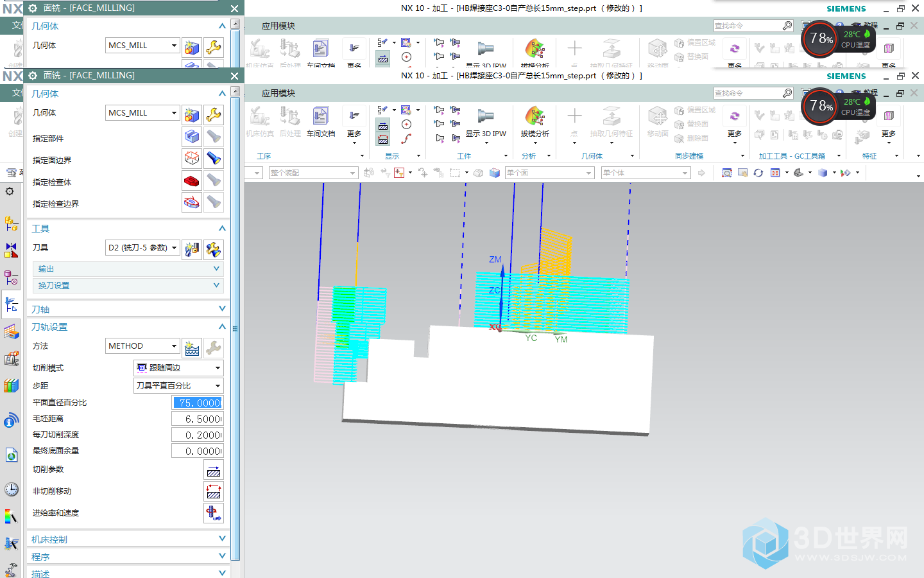Expand the 输出 subsection
Image resolution: width=924 pixels, height=578 pixels.
128,269
